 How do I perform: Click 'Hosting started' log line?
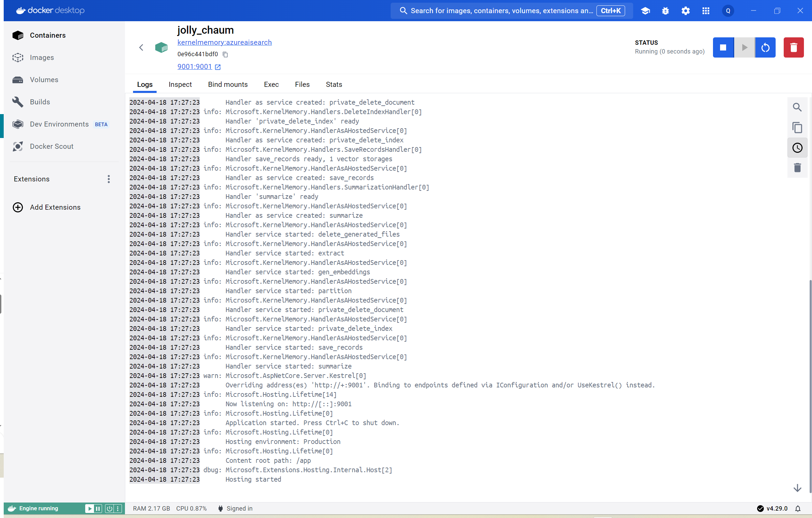click(253, 479)
